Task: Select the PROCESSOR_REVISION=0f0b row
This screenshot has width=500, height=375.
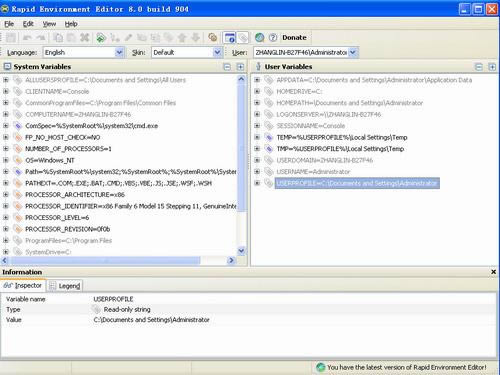Action: pyautogui.click(x=67, y=229)
